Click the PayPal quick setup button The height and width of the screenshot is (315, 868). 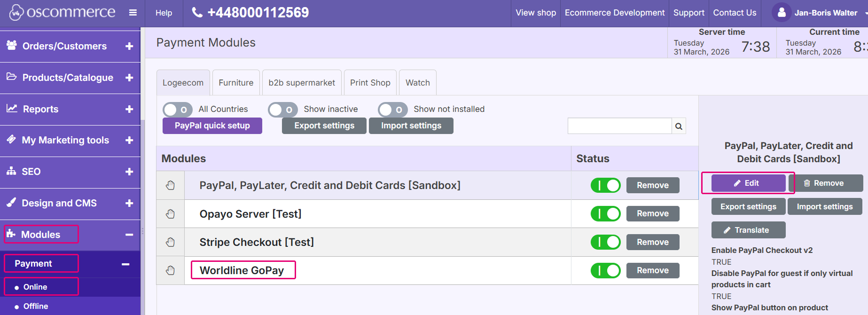pyautogui.click(x=212, y=126)
